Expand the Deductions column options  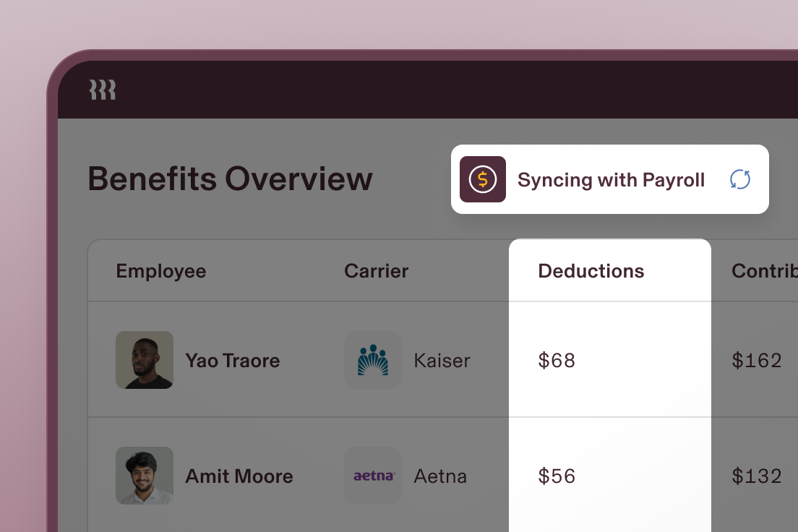[591, 270]
